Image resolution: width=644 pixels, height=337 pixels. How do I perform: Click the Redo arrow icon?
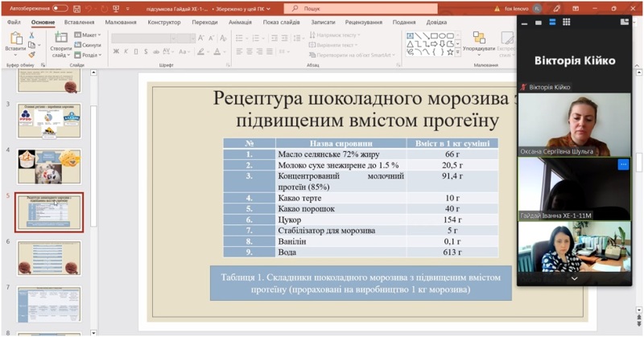point(105,8)
